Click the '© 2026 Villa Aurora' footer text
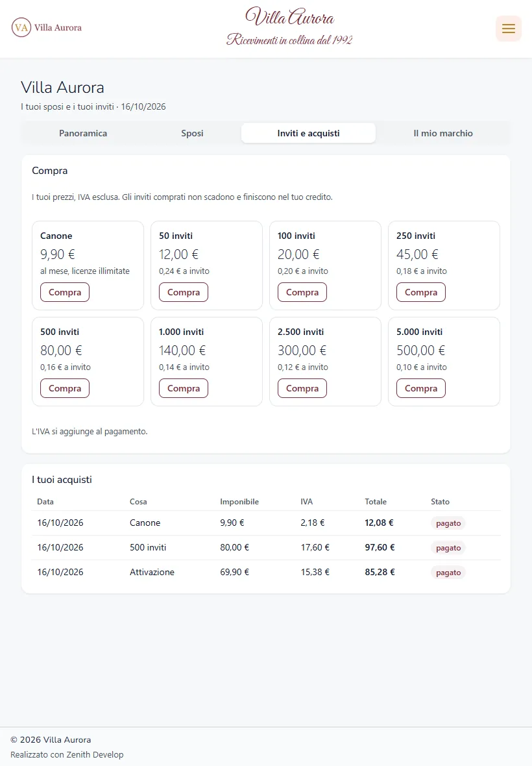 (x=51, y=739)
